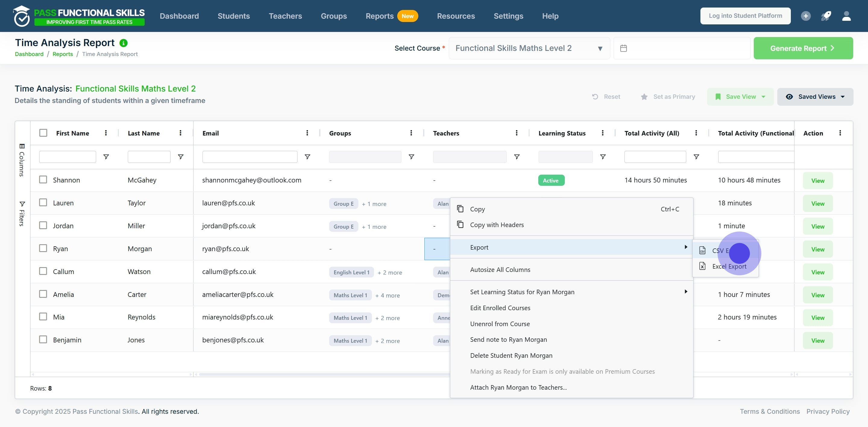
Task: Expand the Saved Views dropdown
Action: [x=815, y=97]
